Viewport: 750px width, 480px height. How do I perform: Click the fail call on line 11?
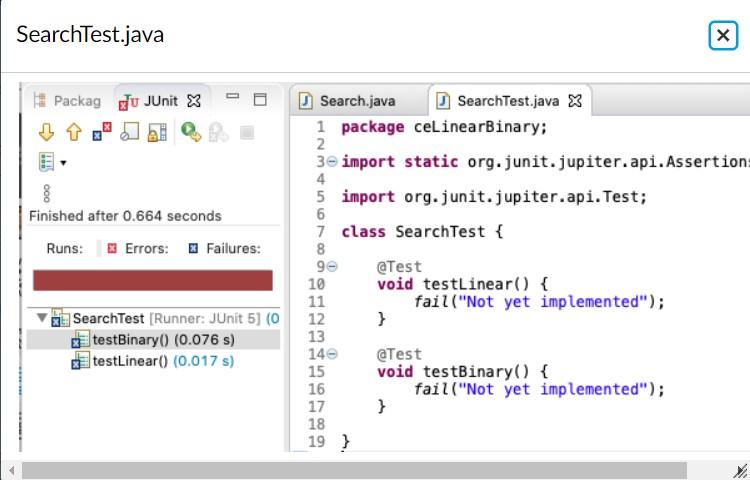pyautogui.click(x=539, y=302)
